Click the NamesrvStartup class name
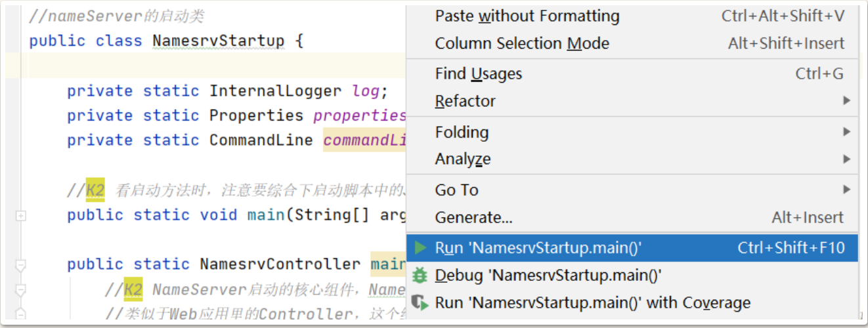Screen dimensions: 868x328 click(219, 41)
